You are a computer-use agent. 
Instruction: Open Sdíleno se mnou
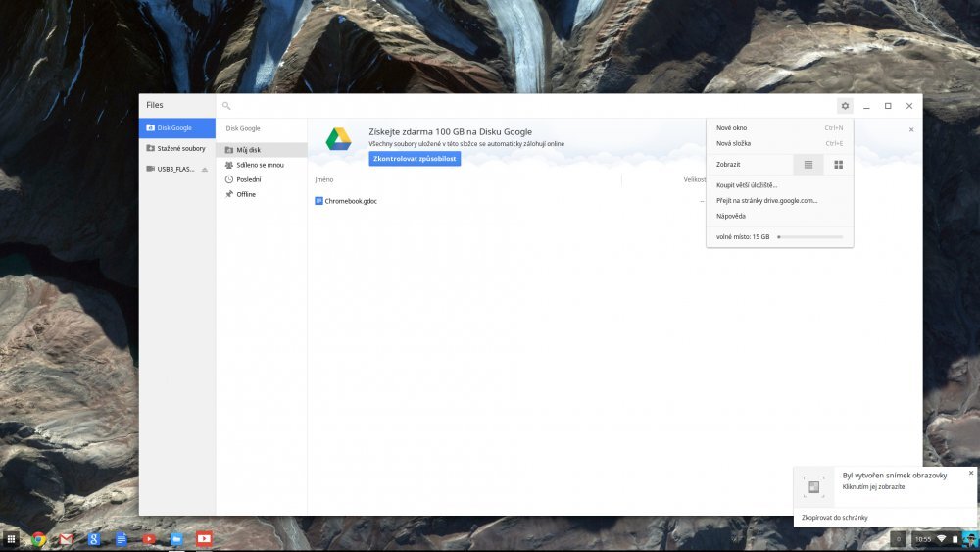pyautogui.click(x=262, y=165)
